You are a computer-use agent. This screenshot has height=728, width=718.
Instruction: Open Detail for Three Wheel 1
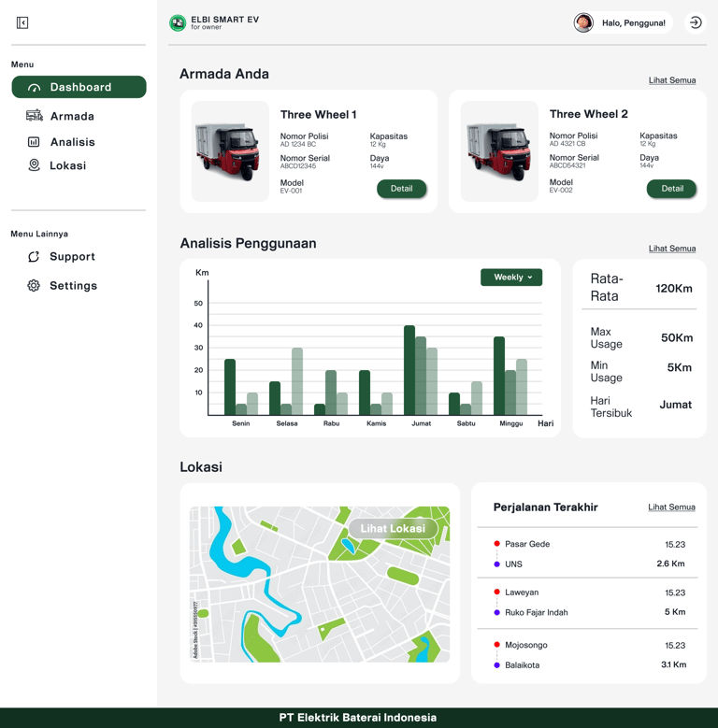[401, 189]
